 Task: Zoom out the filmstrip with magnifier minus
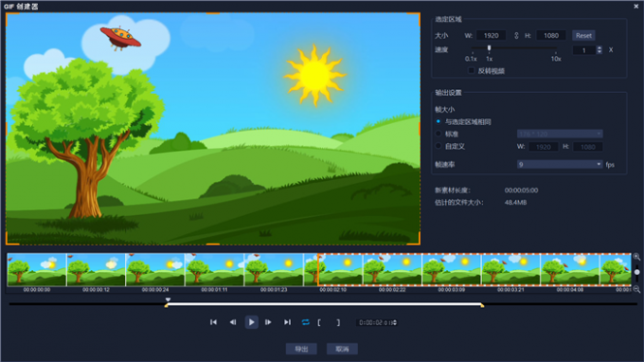tap(636, 289)
